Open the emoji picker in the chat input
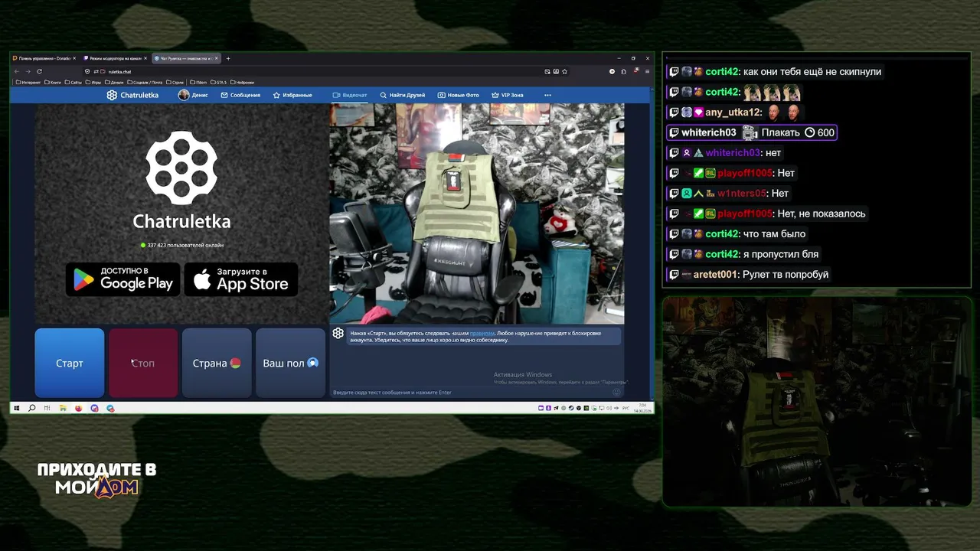 616,393
